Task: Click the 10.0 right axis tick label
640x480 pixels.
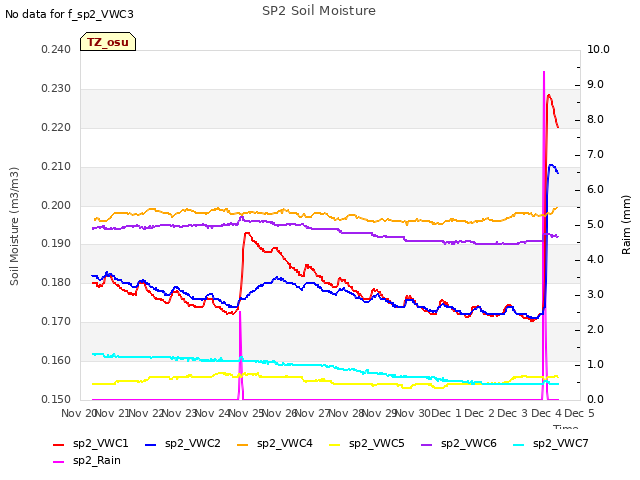Action: click(x=598, y=49)
